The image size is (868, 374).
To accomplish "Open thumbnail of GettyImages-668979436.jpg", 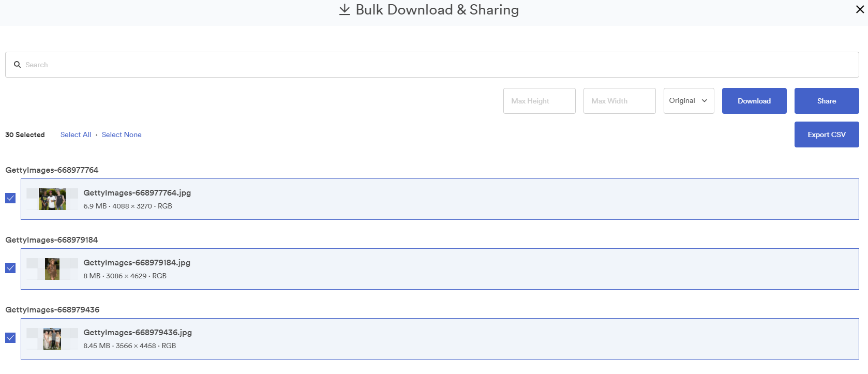I will (52, 339).
